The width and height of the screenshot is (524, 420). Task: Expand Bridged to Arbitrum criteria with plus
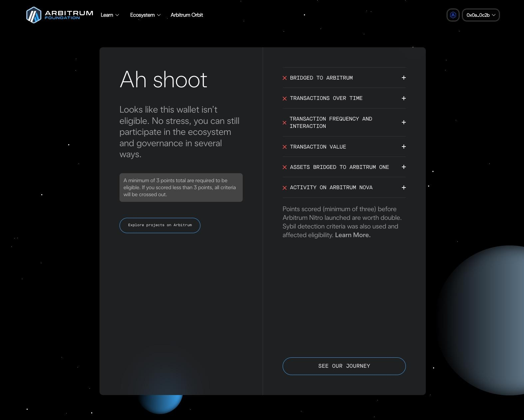(x=403, y=78)
